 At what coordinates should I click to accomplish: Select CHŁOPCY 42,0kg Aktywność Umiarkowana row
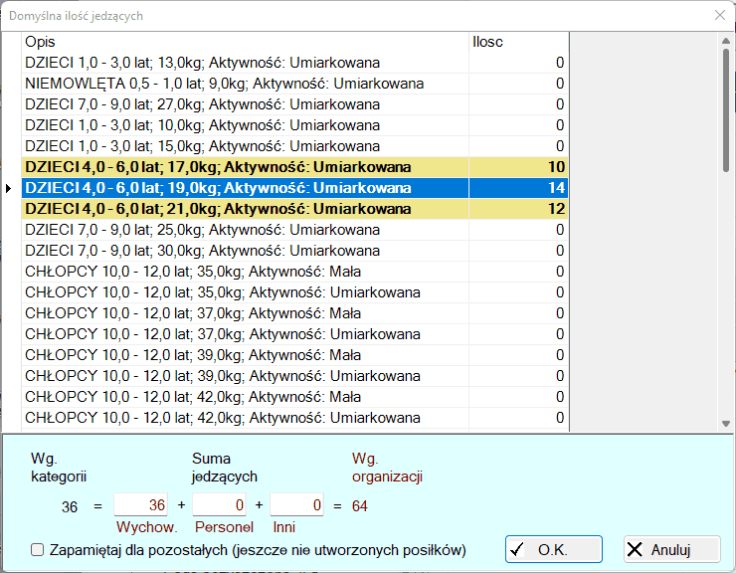tap(222, 418)
